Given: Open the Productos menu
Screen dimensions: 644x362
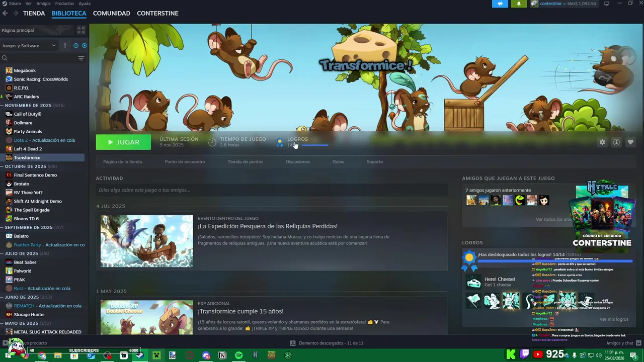Looking at the screenshot, I should (x=64, y=4).
